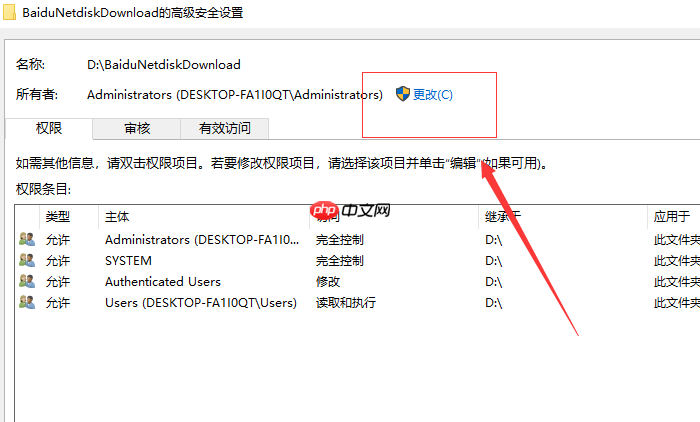The width and height of the screenshot is (700, 422).
Task: Open the 审核 tab
Action: (137, 129)
